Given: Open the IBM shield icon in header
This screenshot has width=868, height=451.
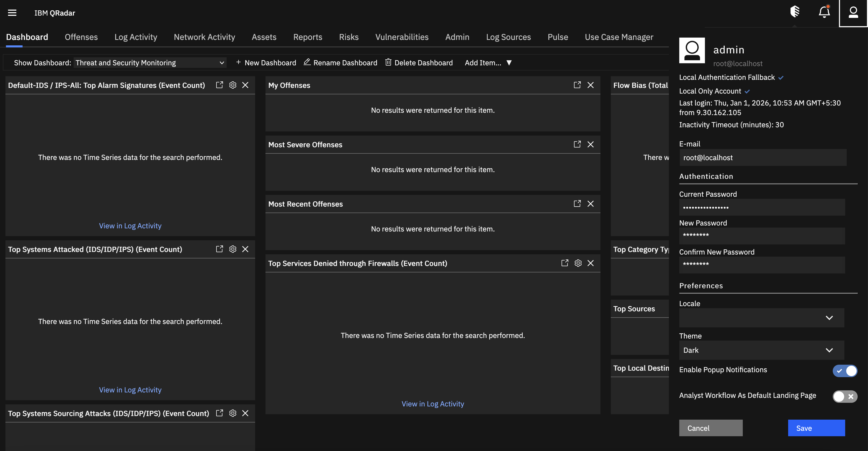Looking at the screenshot, I should pos(795,12).
